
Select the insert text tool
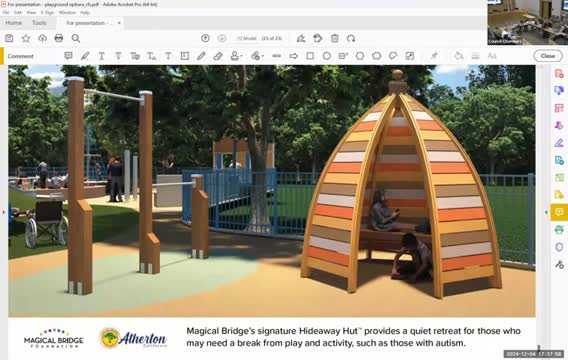(151, 56)
